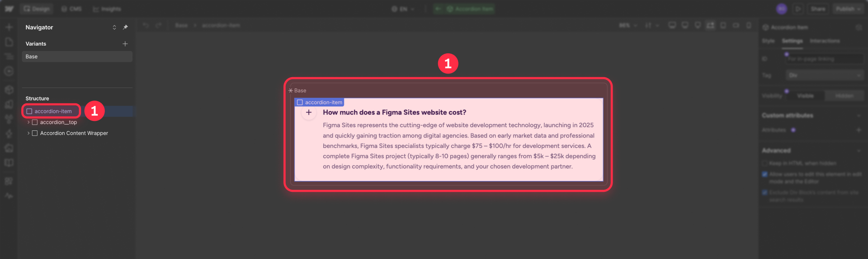The width and height of the screenshot is (868, 259).
Task: Select the largest desktop breakpoint icon
Action: click(x=672, y=25)
